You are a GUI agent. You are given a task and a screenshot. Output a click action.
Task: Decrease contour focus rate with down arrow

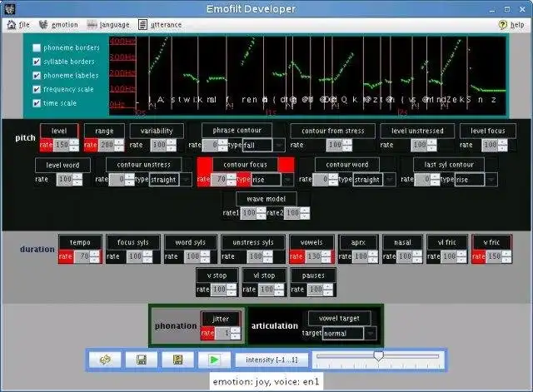coord(232,183)
